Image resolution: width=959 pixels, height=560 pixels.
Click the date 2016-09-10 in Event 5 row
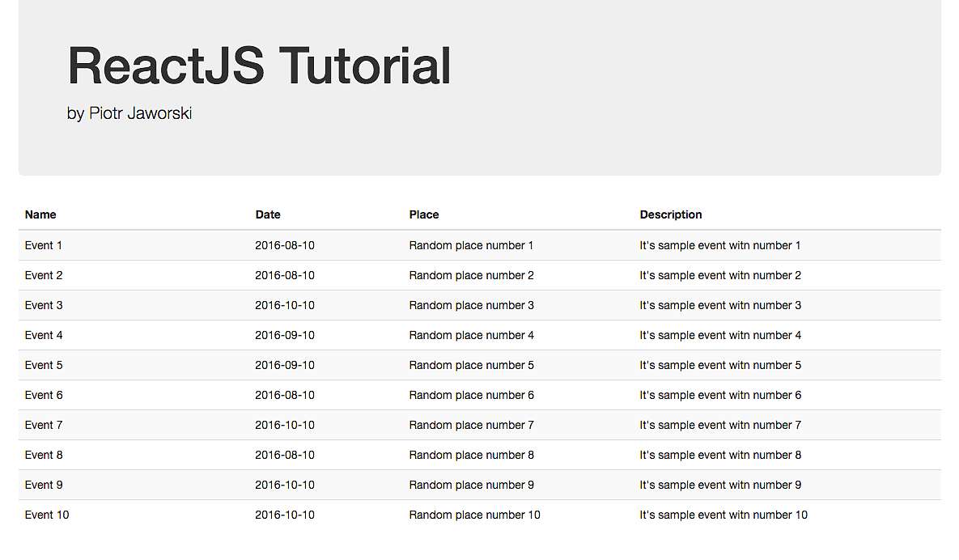coord(285,365)
